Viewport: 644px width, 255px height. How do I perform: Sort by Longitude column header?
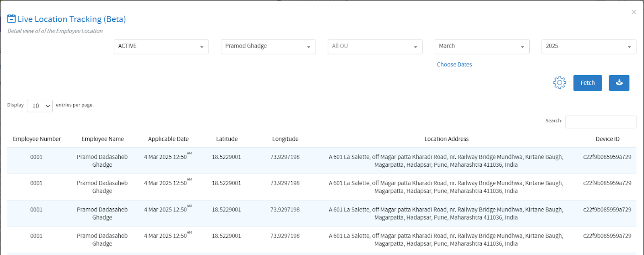[285, 139]
